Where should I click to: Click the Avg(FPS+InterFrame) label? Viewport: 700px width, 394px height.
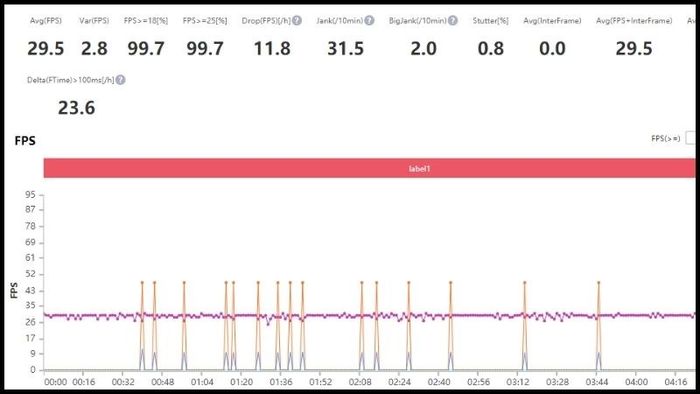click(x=634, y=21)
